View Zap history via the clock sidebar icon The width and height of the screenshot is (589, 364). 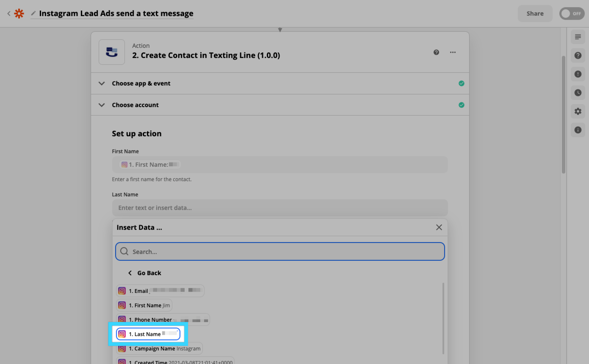pos(578,92)
